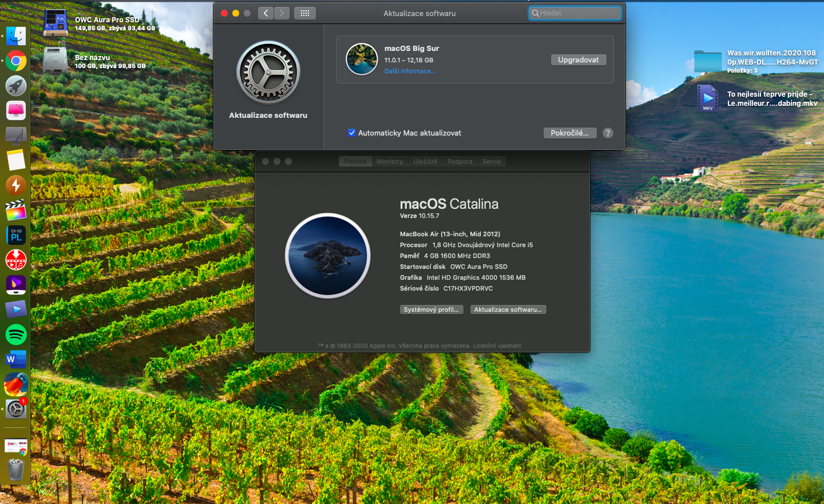Open the purple video app in dock
This screenshot has height=504, width=824.
(x=16, y=285)
